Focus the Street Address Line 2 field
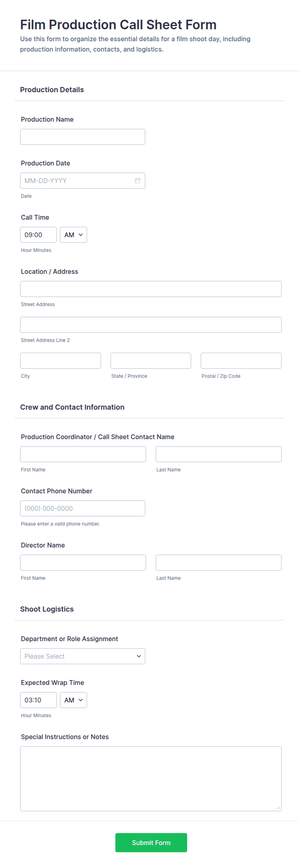Image resolution: width=299 pixels, height=868 pixels. 151,325
